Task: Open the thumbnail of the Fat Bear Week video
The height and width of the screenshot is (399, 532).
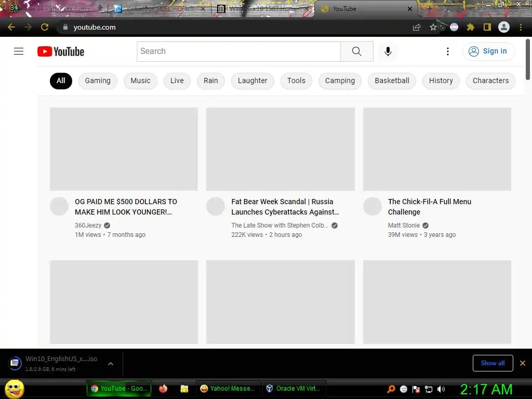Action: (x=280, y=149)
